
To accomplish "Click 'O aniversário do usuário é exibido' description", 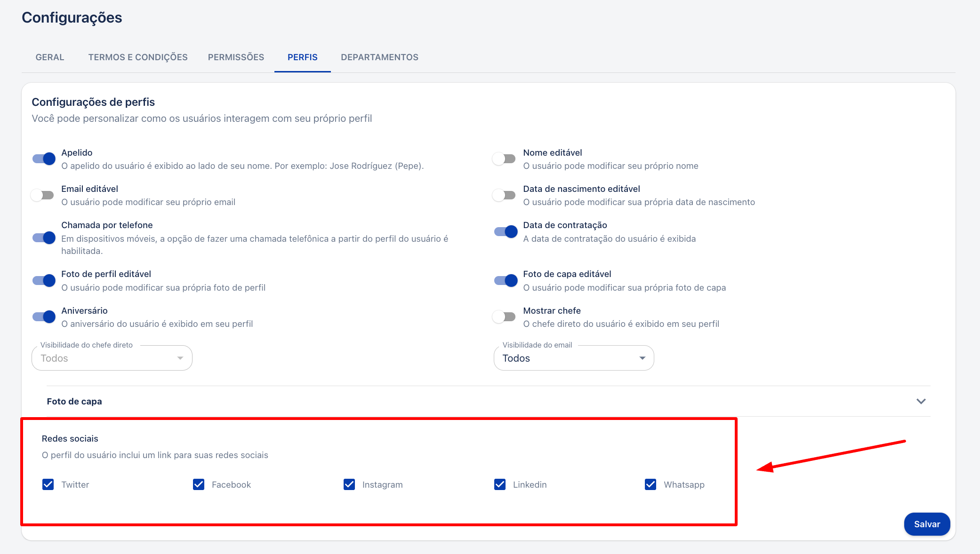I will click(x=157, y=324).
